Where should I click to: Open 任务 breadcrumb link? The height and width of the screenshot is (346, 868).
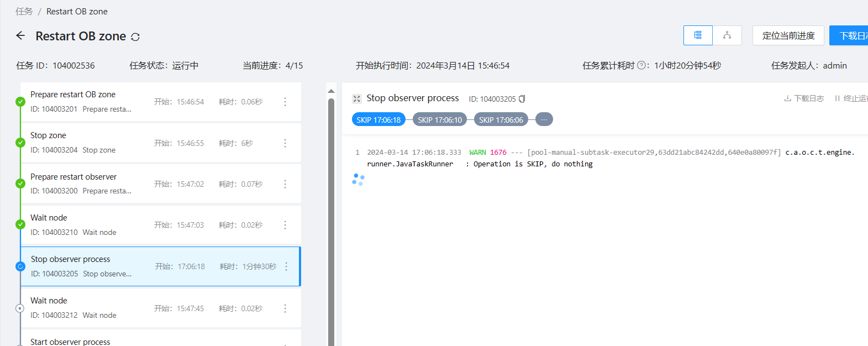click(24, 11)
